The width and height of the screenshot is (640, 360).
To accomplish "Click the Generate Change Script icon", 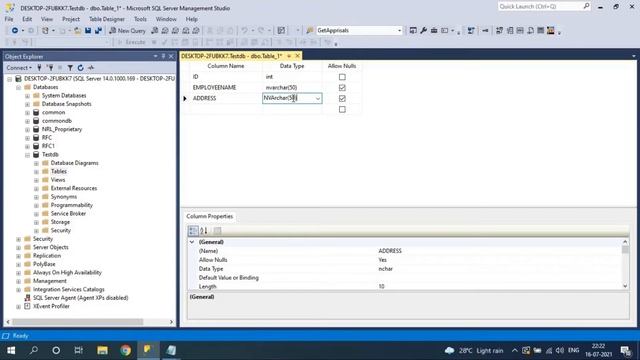I will [471, 31].
